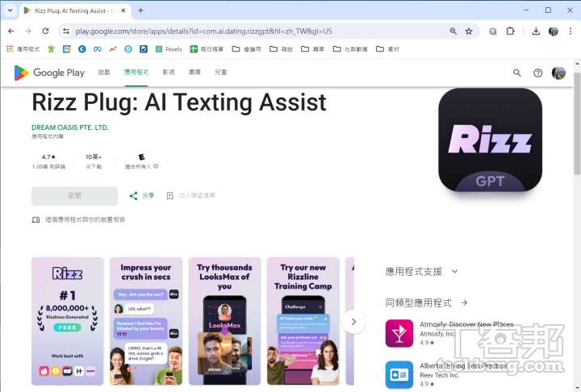Viewport: 581px width, 392px height.
Task: Search Google Play with magnifier icon
Action: coord(517,73)
